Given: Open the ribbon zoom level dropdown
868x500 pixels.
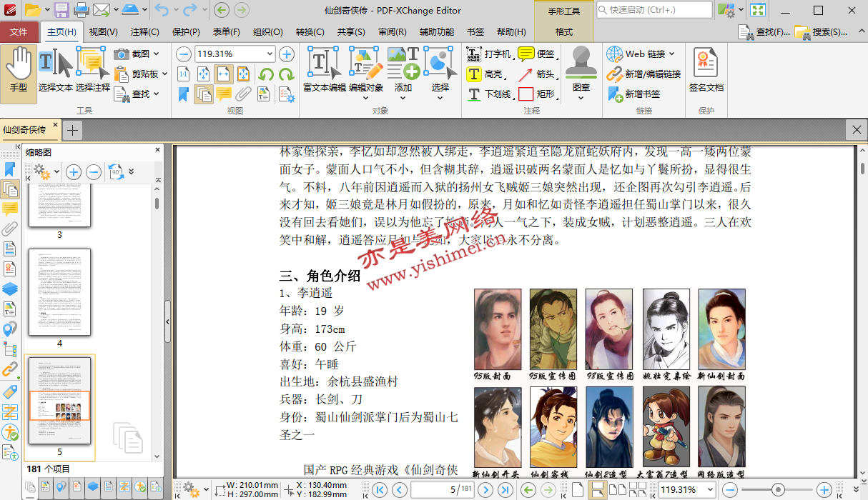Looking at the screenshot, I should pos(270,54).
